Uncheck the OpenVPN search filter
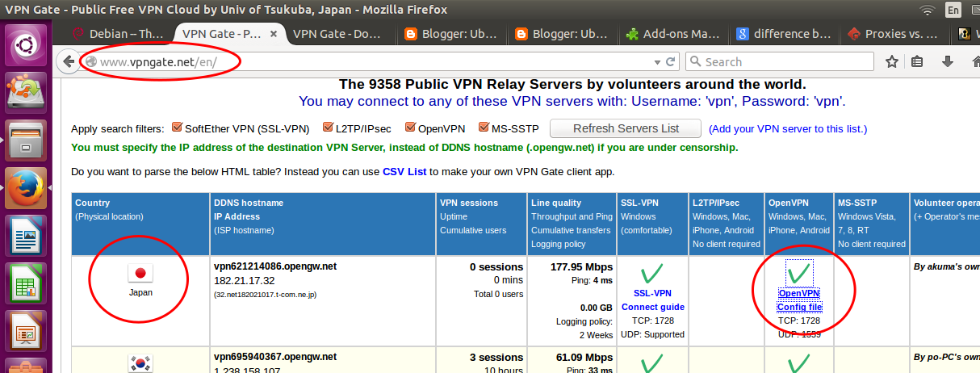 (x=409, y=128)
